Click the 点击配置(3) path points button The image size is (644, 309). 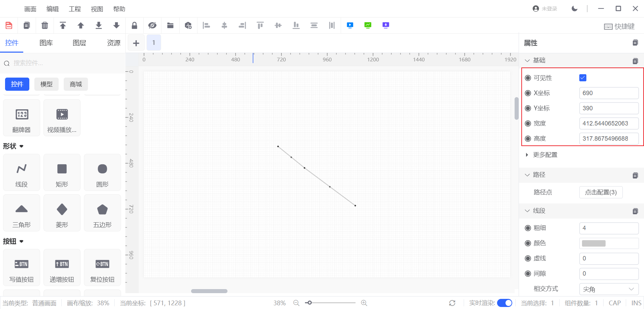point(601,192)
